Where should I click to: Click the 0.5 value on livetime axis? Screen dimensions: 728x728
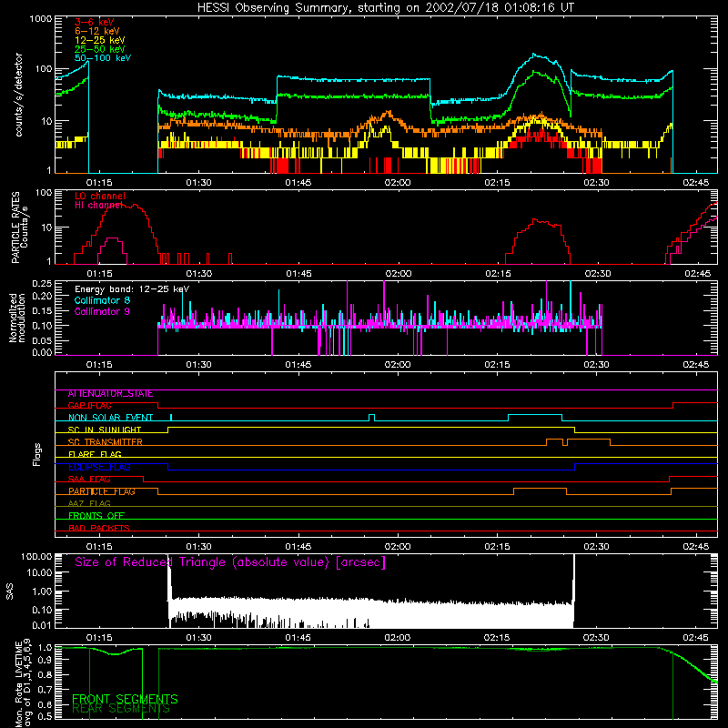(x=45, y=717)
